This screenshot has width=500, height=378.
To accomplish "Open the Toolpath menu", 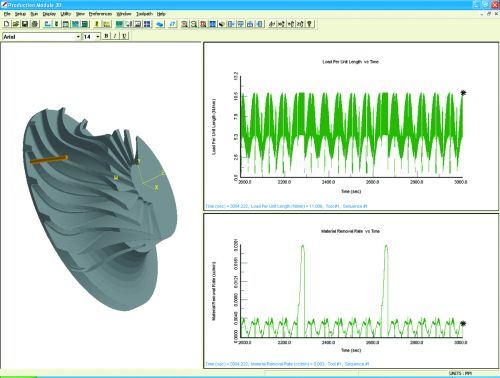I will (x=144, y=14).
